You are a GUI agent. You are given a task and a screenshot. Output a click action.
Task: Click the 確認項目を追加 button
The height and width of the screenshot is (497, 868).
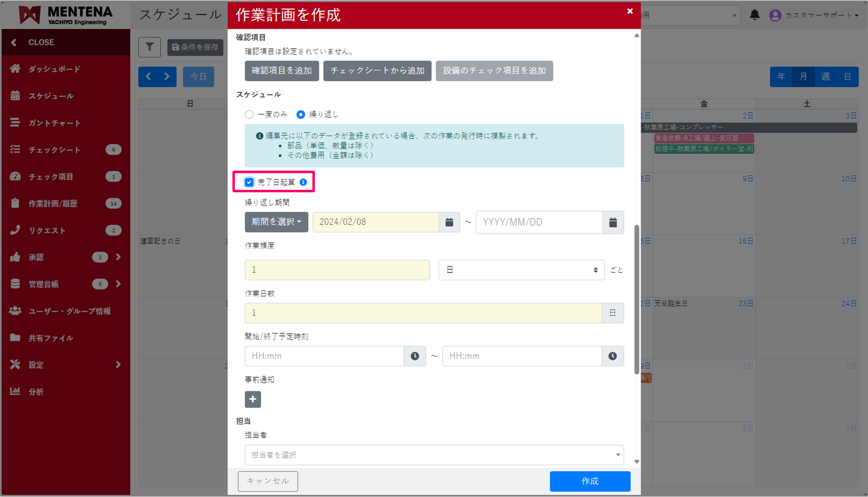click(x=282, y=71)
